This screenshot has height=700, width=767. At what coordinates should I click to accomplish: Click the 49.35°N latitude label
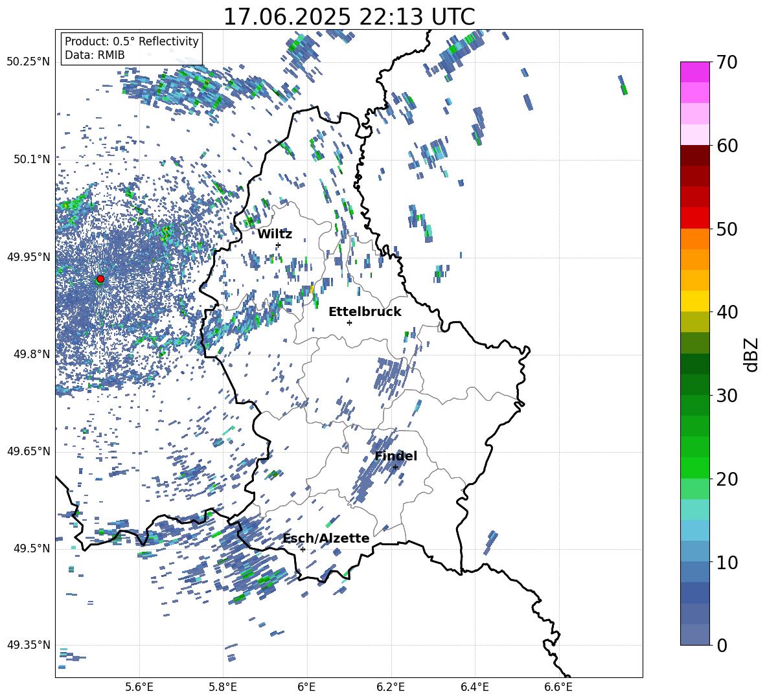[x=29, y=645]
